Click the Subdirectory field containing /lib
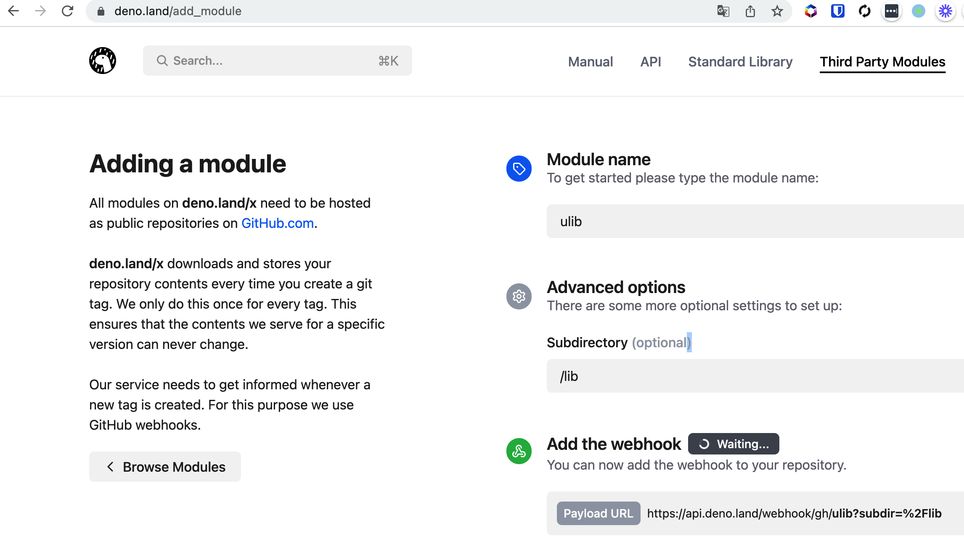The width and height of the screenshot is (964, 560). tap(755, 376)
